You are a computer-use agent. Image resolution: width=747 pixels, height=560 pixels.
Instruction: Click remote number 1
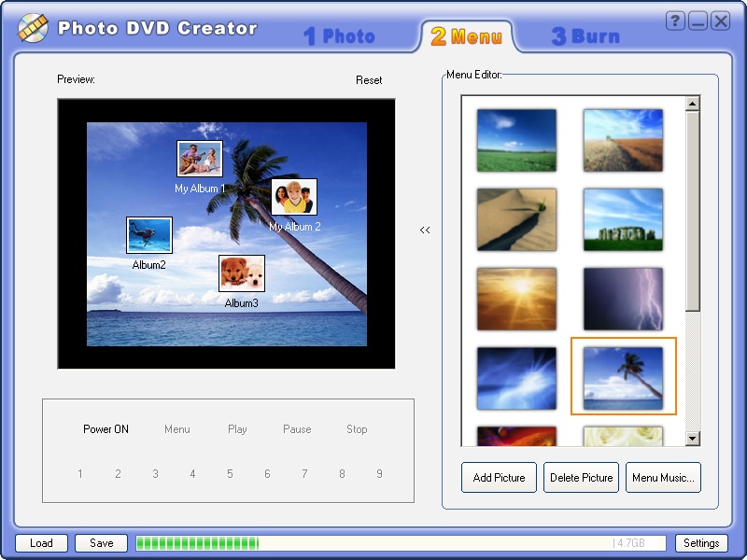80,474
